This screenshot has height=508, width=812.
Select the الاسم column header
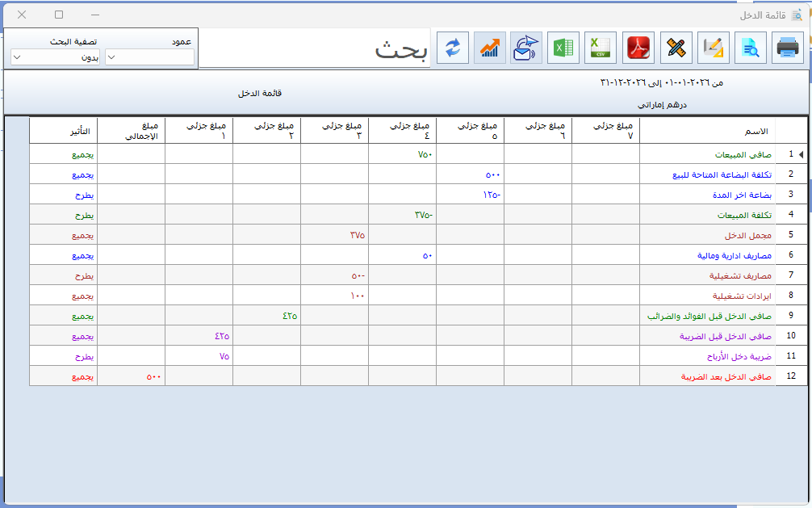tap(707, 131)
